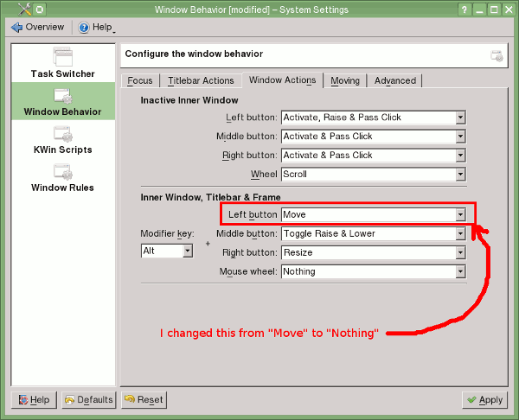Click the module icon beside the header
The image size is (519, 420).
click(x=496, y=55)
